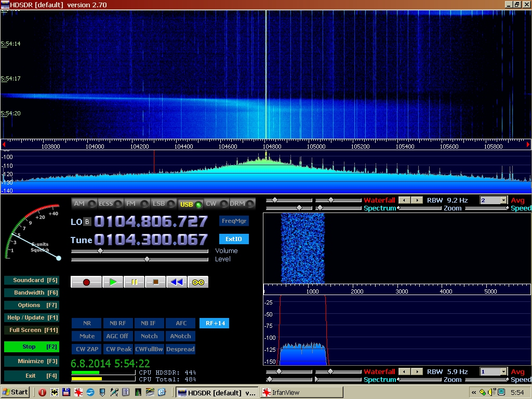Viewport: 532px width, 399px height.
Task: Click the upper Zoom slider
Action: (419, 208)
